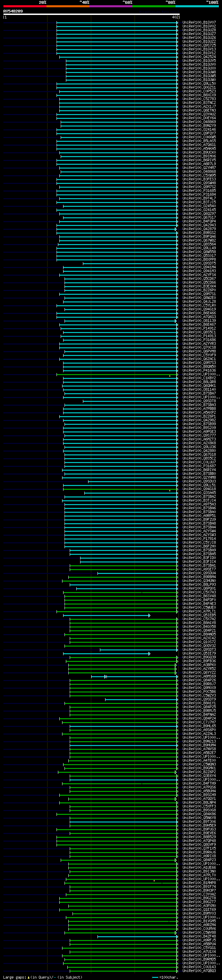222x980 pixels.
Task: Select hit UniRef100_Q9LU36
Action: (x=199, y=447)
